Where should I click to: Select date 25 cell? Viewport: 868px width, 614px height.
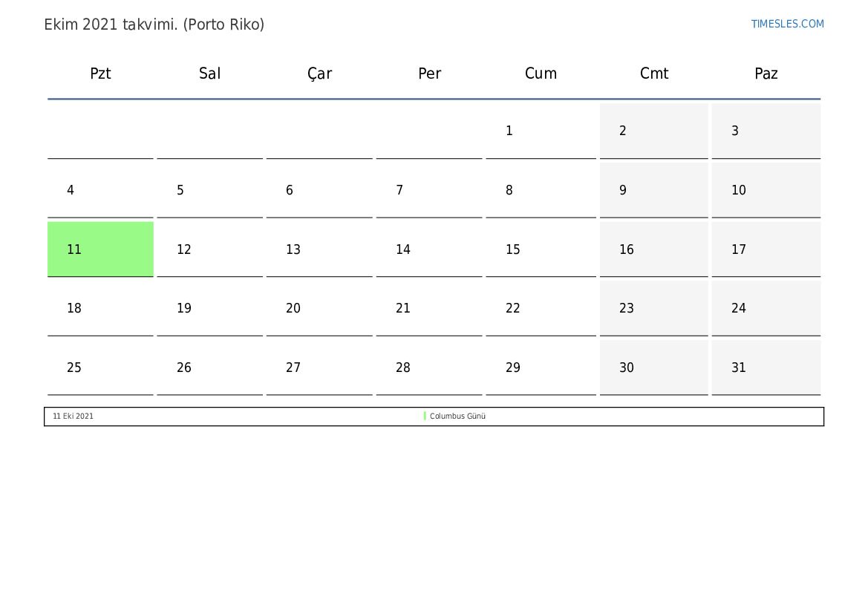pyautogui.click(x=100, y=367)
